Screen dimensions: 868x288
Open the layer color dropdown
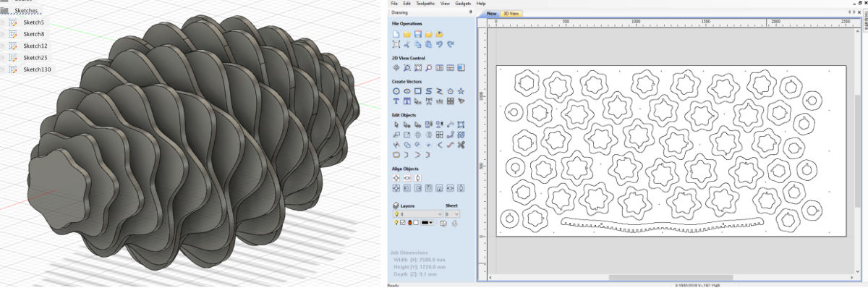click(x=427, y=222)
